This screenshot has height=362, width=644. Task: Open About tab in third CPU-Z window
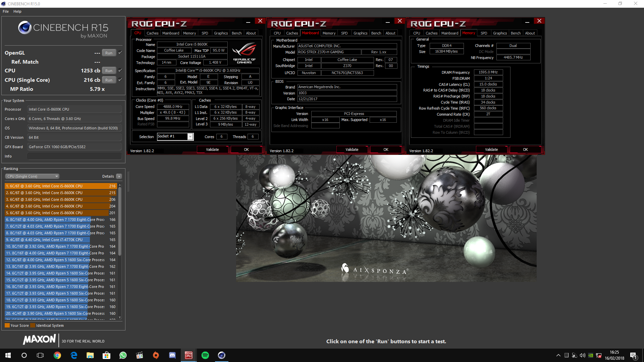530,33
